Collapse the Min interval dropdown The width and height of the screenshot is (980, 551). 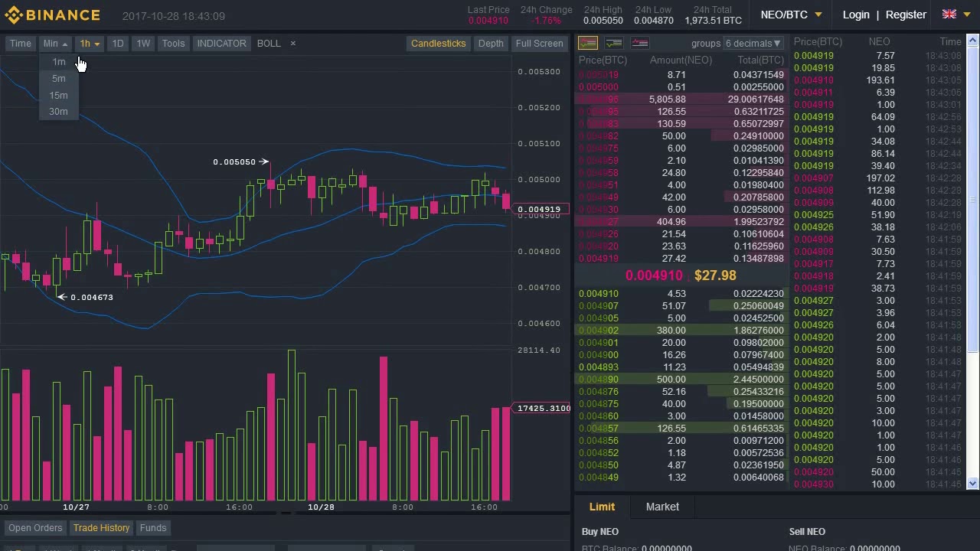coord(55,44)
